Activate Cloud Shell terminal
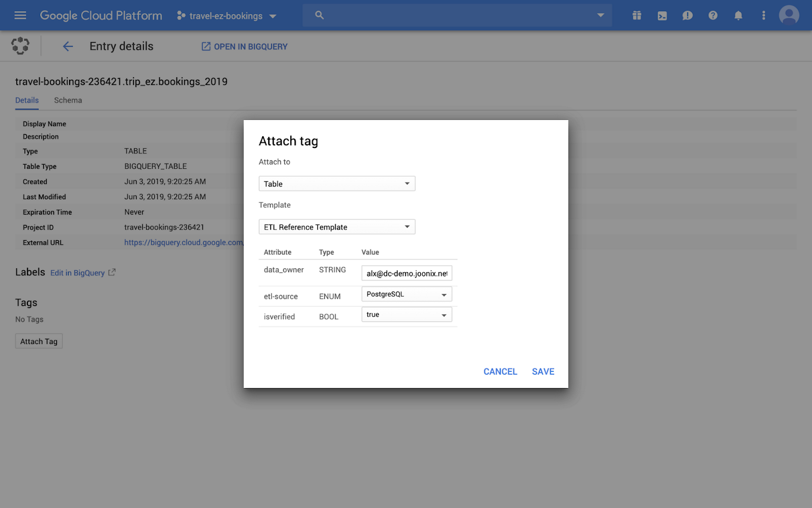The width and height of the screenshot is (812, 508). pos(662,15)
